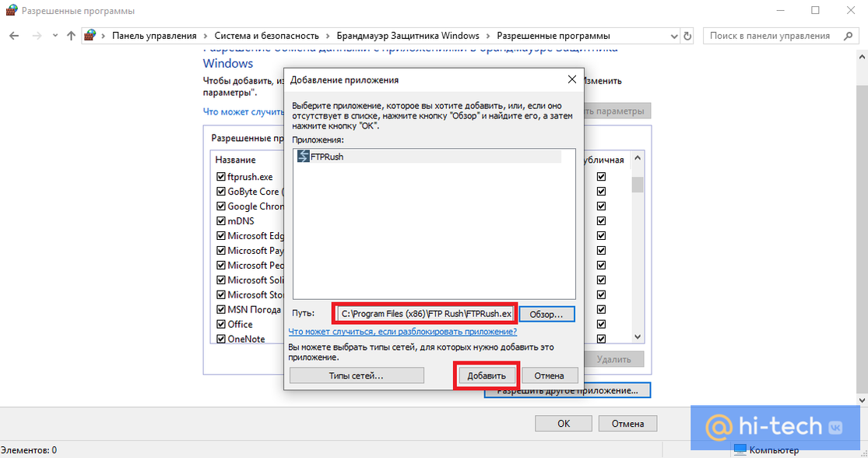This screenshot has width=868, height=458.
Task: Navigate to Система и безопасность breadcrumb
Action: click(266, 36)
